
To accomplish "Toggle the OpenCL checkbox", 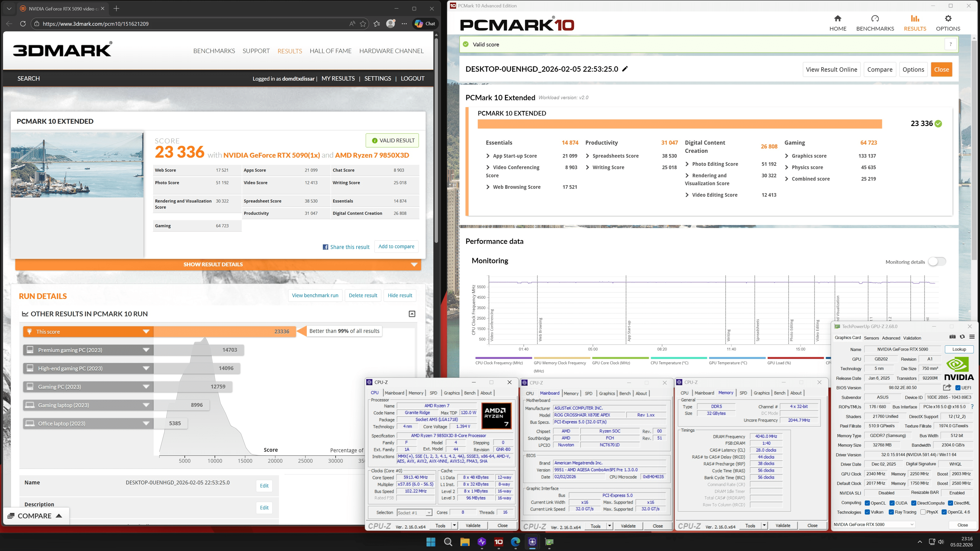I will coord(867,503).
